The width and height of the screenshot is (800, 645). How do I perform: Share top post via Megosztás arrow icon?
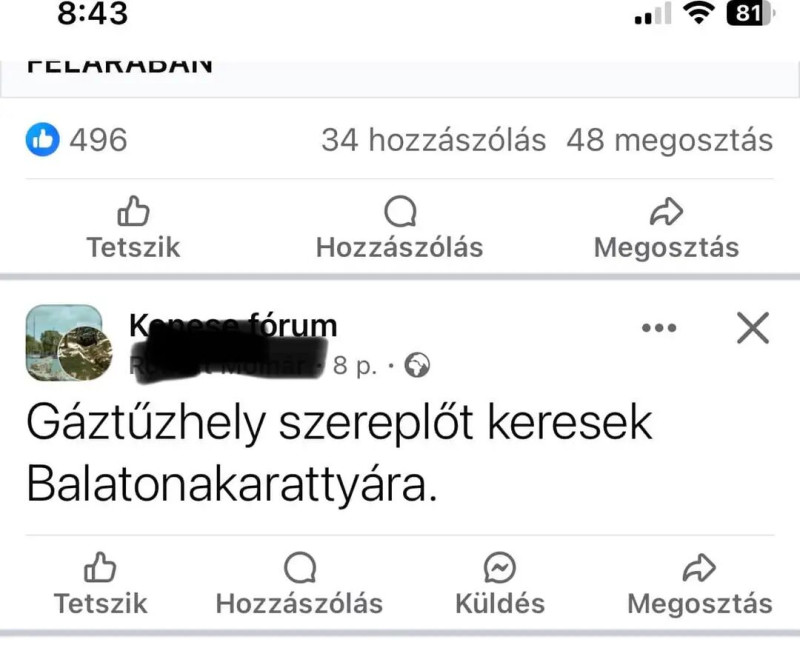[666, 228]
